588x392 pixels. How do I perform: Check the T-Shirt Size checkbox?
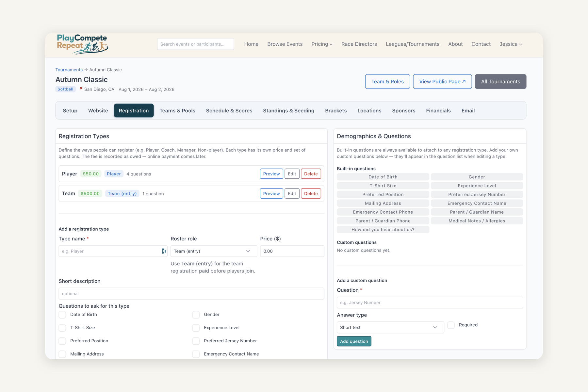pyautogui.click(x=62, y=328)
